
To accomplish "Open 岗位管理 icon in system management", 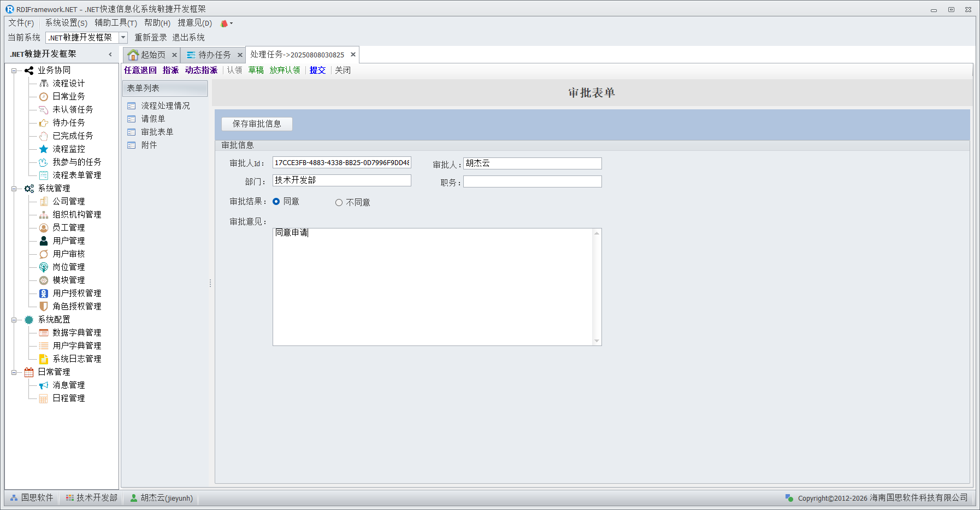I will point(44,267).
